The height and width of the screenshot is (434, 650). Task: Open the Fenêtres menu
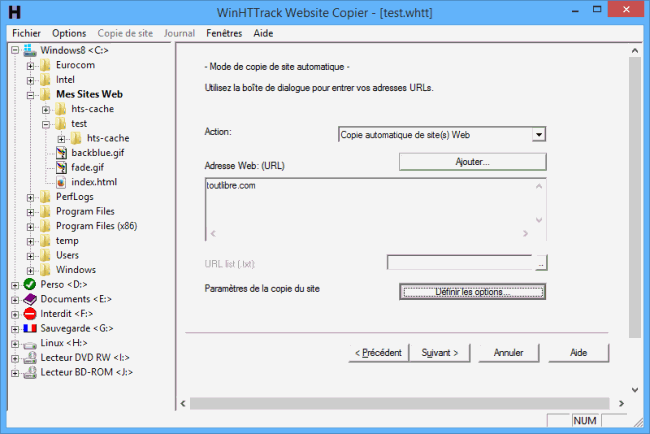click(224, 33)
